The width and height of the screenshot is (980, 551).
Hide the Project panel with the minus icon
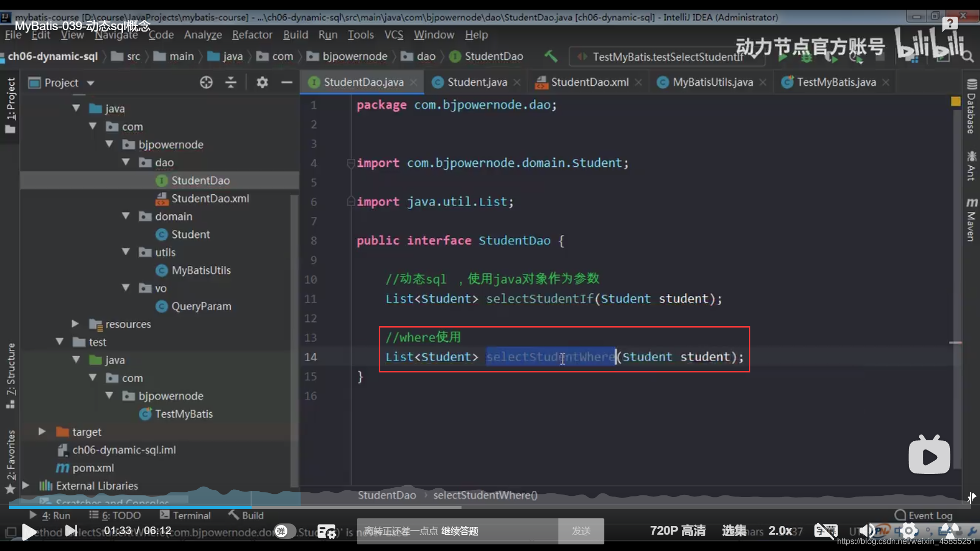[287, 82]
